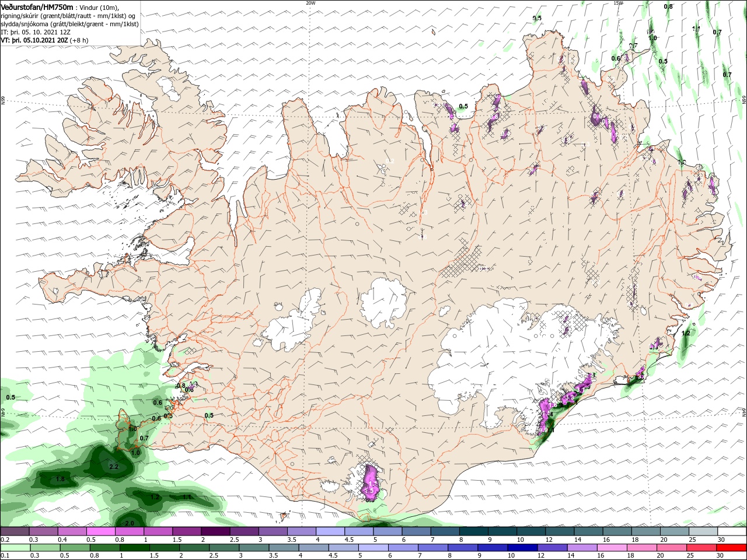Click the 'Veðurstofan/HM750m' title text
This screenshot has height=560, width=747.
click(x=37, y=6)
